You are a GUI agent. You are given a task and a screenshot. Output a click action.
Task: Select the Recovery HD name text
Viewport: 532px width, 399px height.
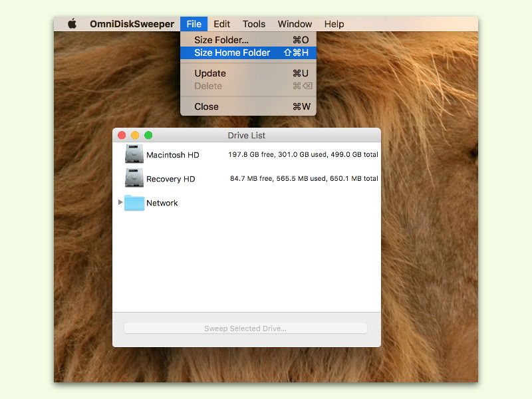click(171, 179)
